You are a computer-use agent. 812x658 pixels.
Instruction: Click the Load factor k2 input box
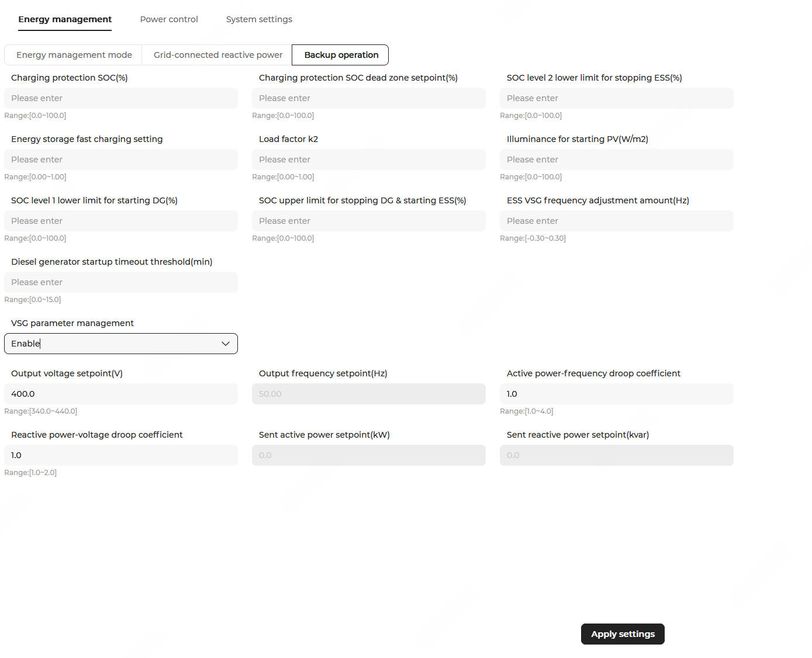pos(368,160)
